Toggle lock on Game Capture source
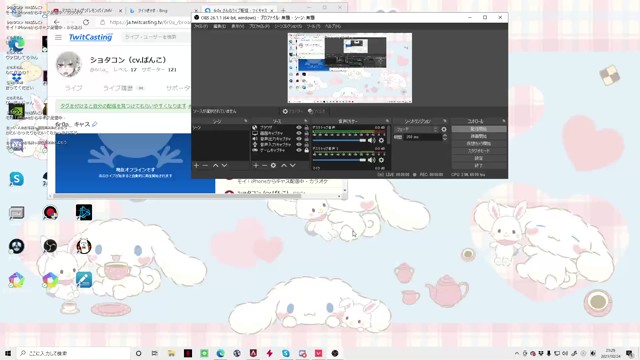This screenshot has height=360, width=640. coord(307,150)
